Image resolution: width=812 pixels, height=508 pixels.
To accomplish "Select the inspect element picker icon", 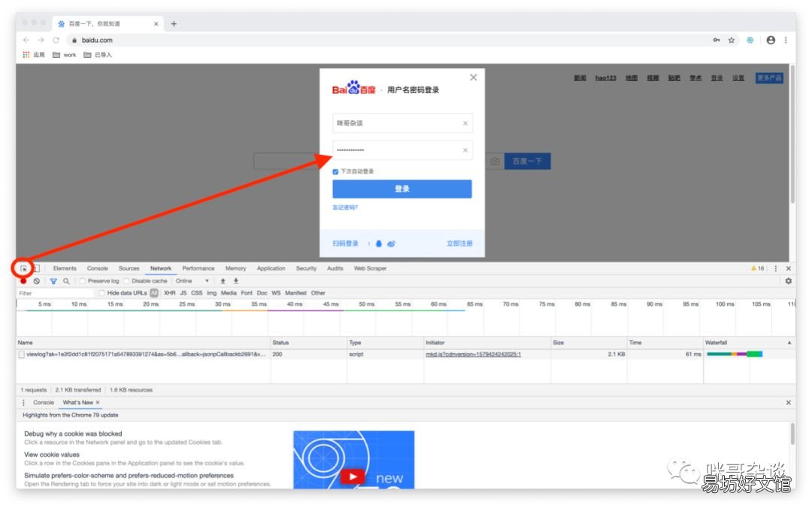I will point(23,268).
